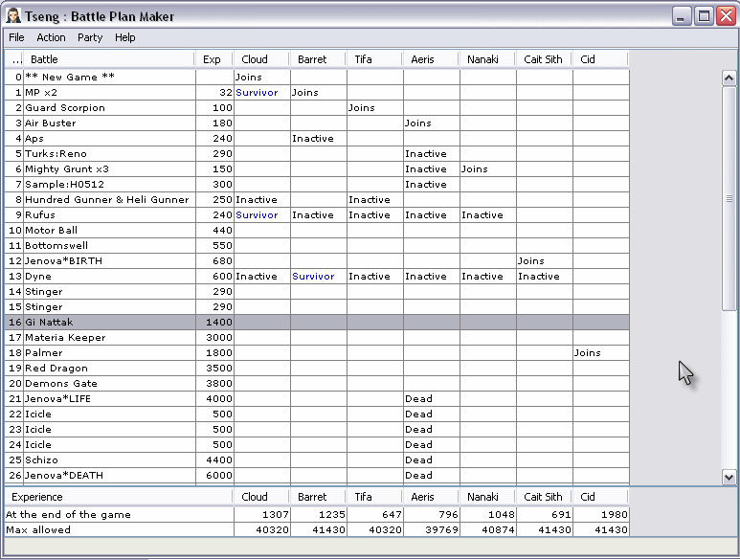Click the vertical scrollbar thumb
Viewport: 740px width, 560px height.
[x=729, y=198]
